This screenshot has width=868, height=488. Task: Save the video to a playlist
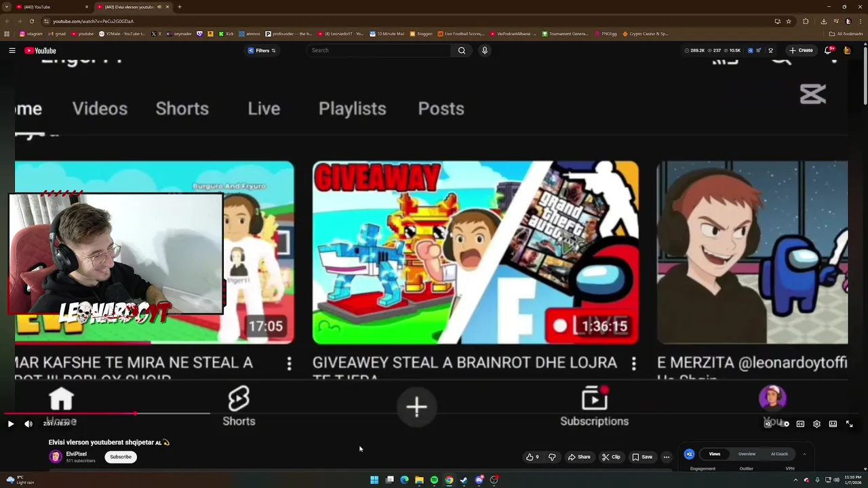pyautogui.click(x=642, y=457)
